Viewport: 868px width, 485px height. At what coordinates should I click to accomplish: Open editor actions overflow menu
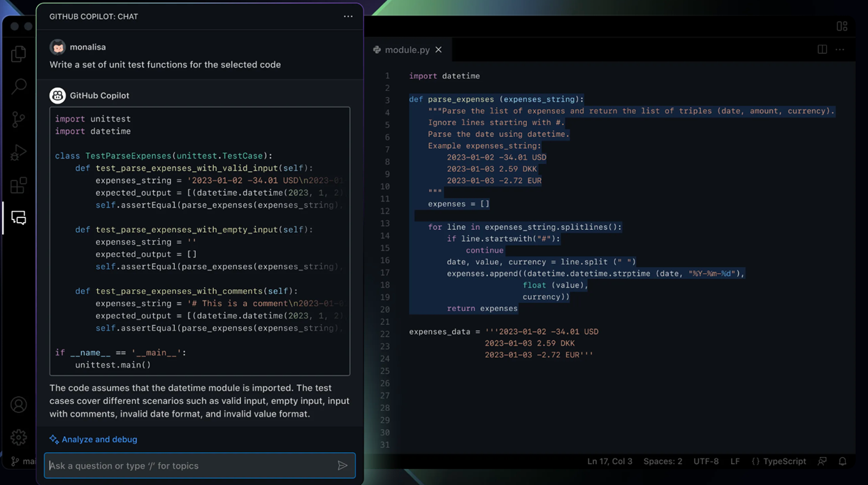(841, 49)
